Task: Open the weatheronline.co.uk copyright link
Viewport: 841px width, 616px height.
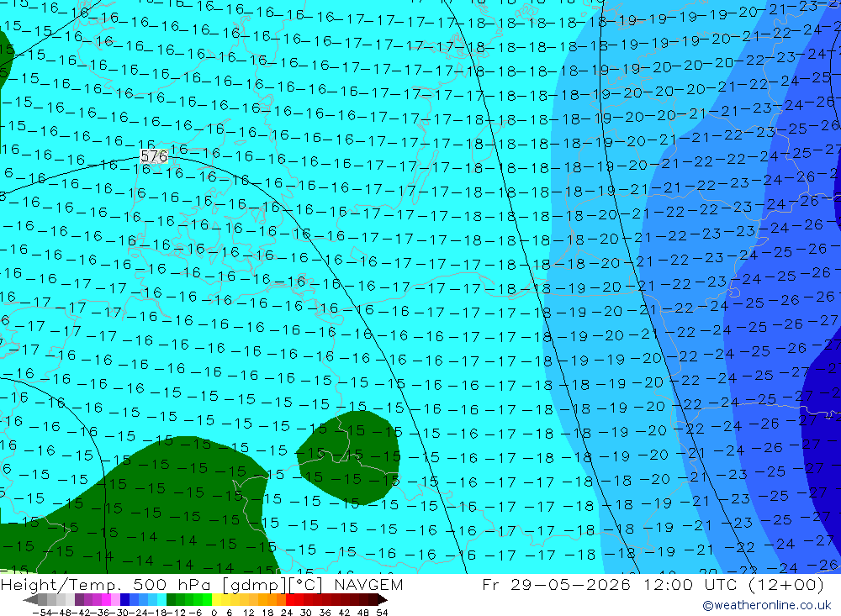Action: tap(767, 605)
